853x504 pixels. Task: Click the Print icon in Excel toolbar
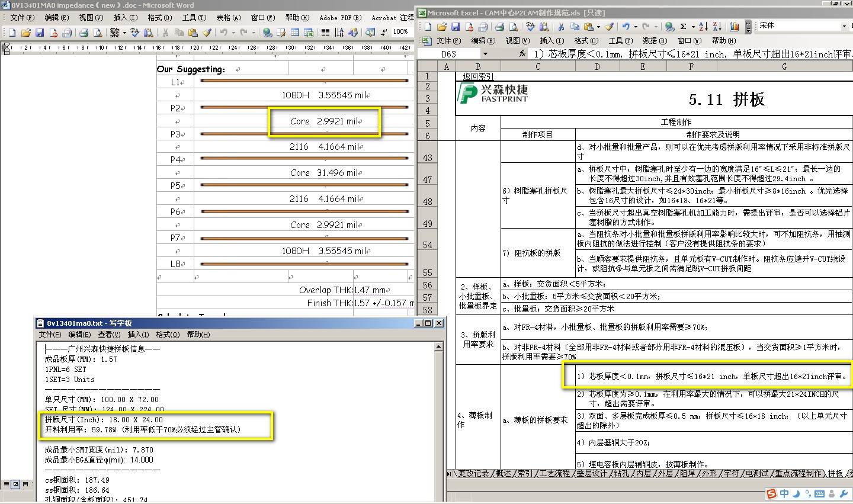499,27
